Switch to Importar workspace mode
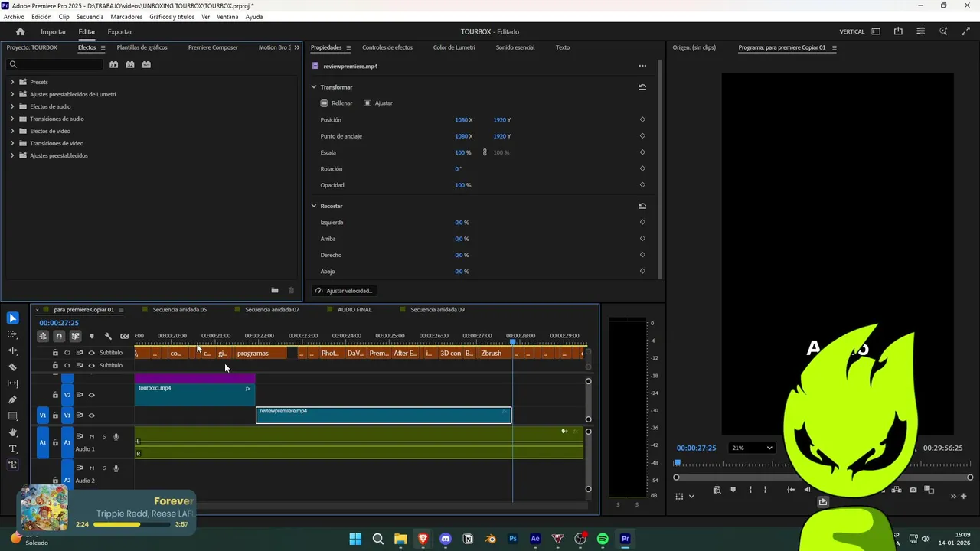Image resolution: width=980 pixels, height=551 pixels. 54,32
